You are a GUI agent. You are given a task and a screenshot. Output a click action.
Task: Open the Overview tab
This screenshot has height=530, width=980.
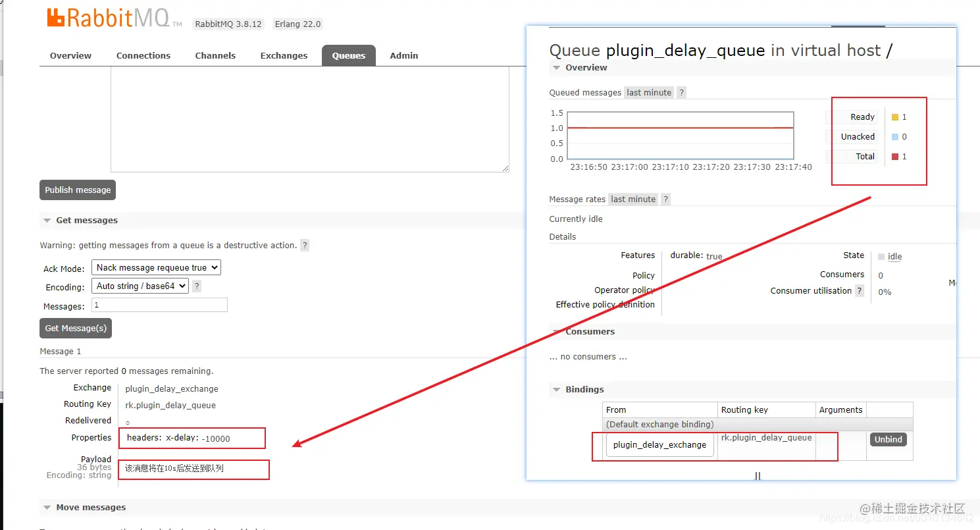point(70,55)
